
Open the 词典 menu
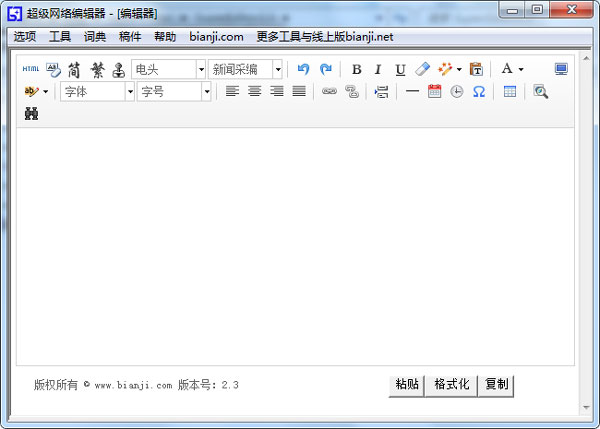point(95,36)
